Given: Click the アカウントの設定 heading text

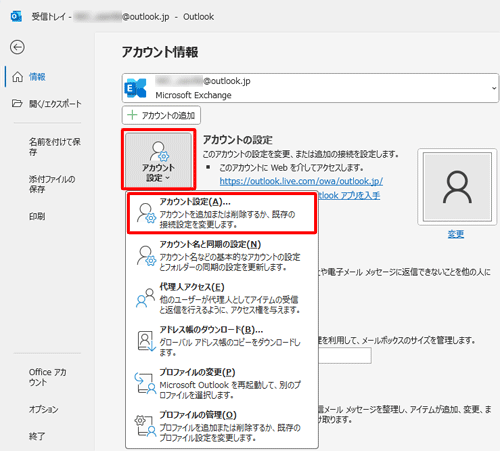Looking at the screenshot, I should point(238,140).
